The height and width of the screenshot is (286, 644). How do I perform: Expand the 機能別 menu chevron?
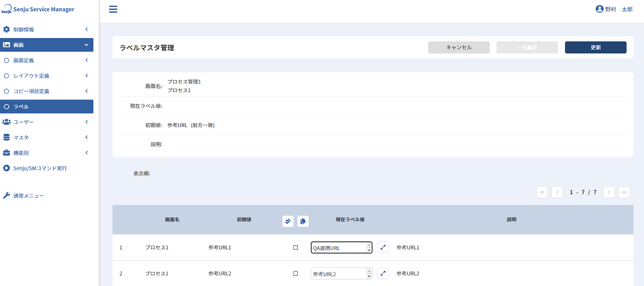point(86,153)
